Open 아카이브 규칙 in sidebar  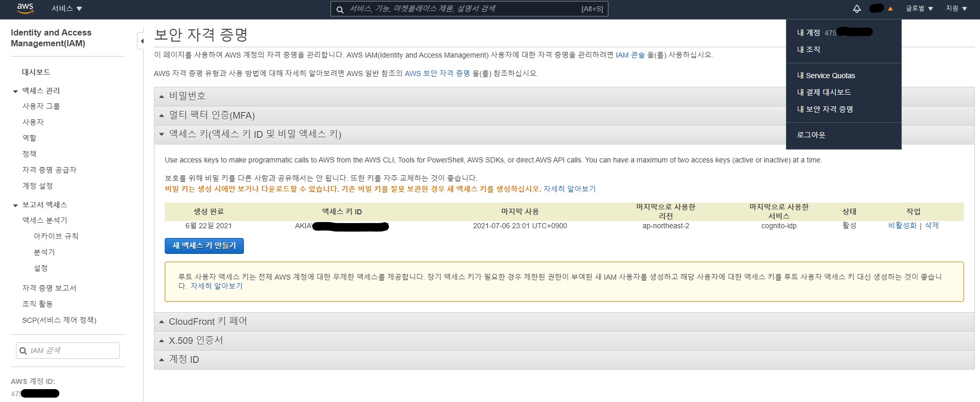56,236
